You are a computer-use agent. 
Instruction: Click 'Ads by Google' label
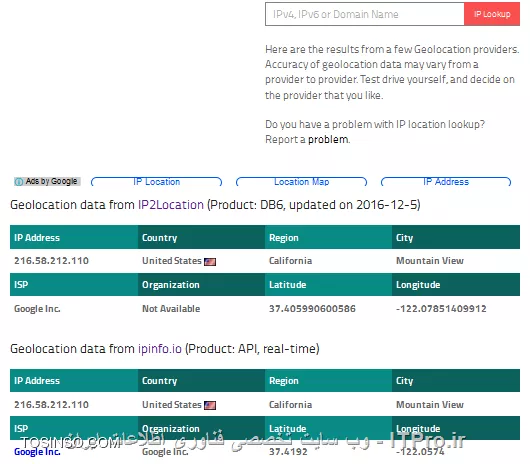coord(51,181)
